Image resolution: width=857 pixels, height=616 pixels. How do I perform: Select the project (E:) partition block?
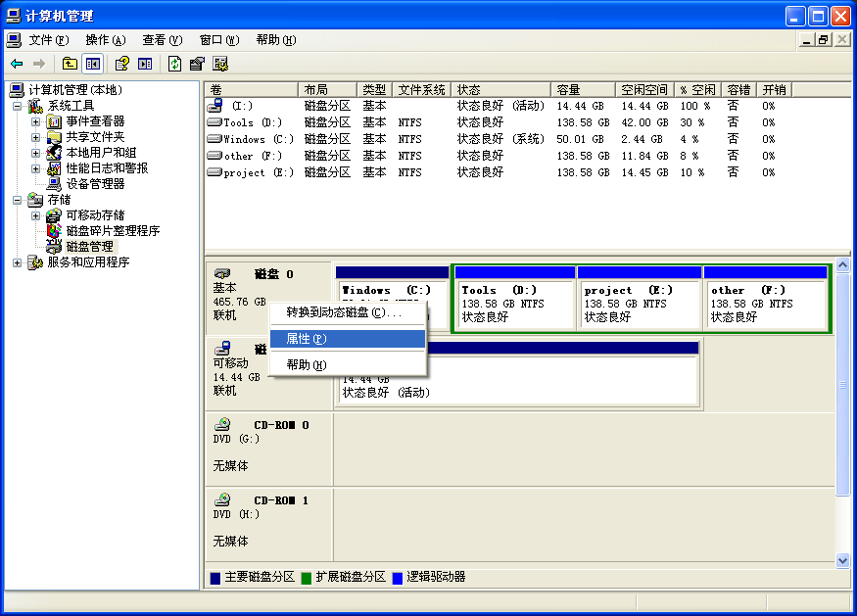point(639,298)
